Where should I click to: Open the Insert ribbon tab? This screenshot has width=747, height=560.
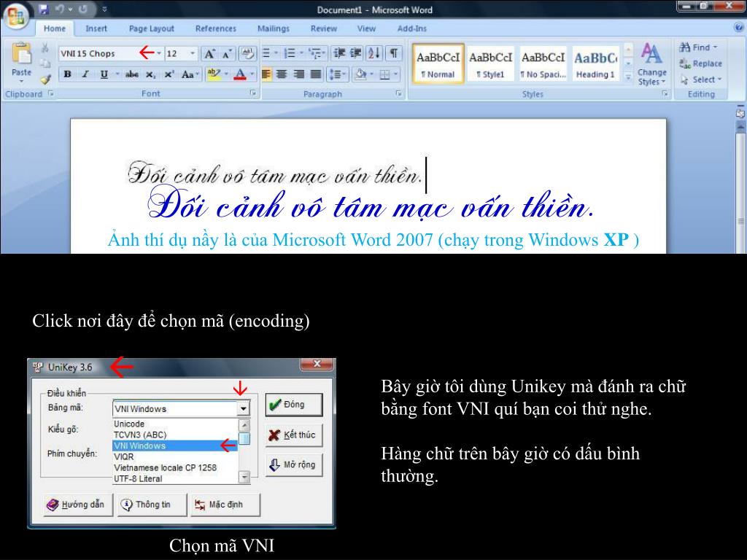96,28
